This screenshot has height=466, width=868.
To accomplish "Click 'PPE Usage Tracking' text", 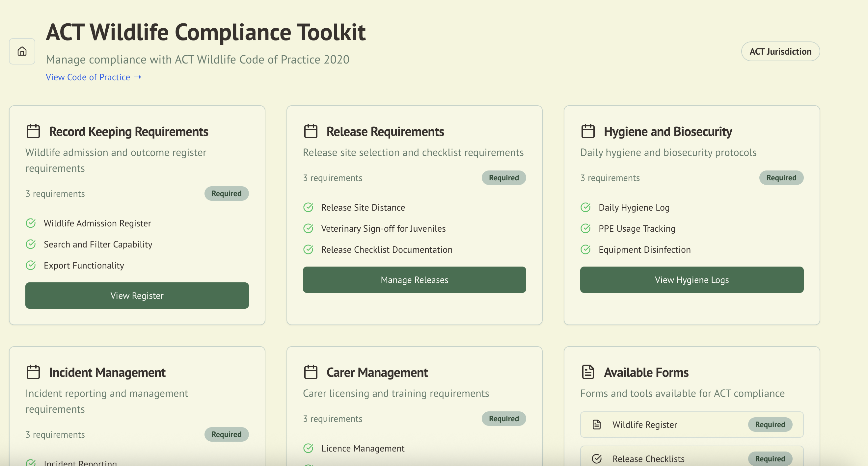I will point(637,229).
